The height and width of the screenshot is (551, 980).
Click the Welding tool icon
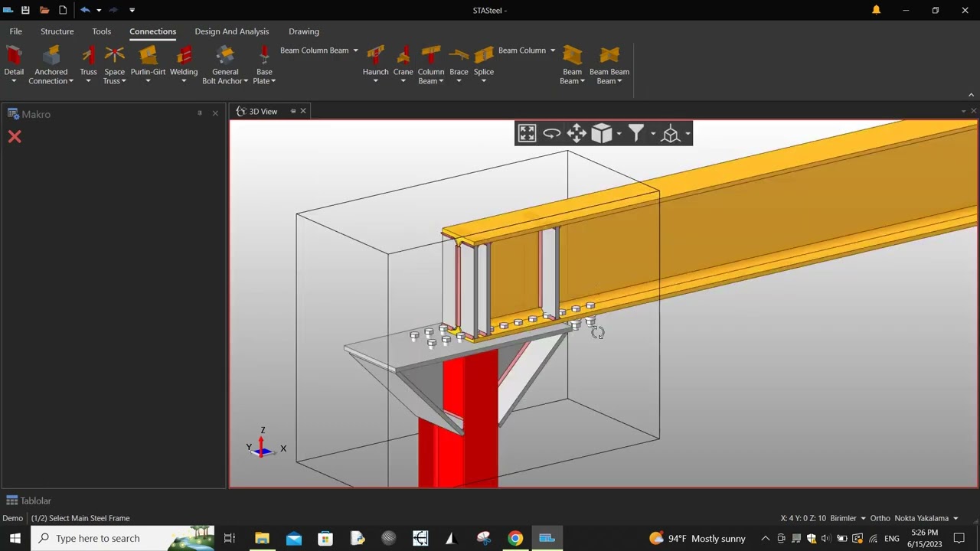pyautogui.click(x=184, y=55)
